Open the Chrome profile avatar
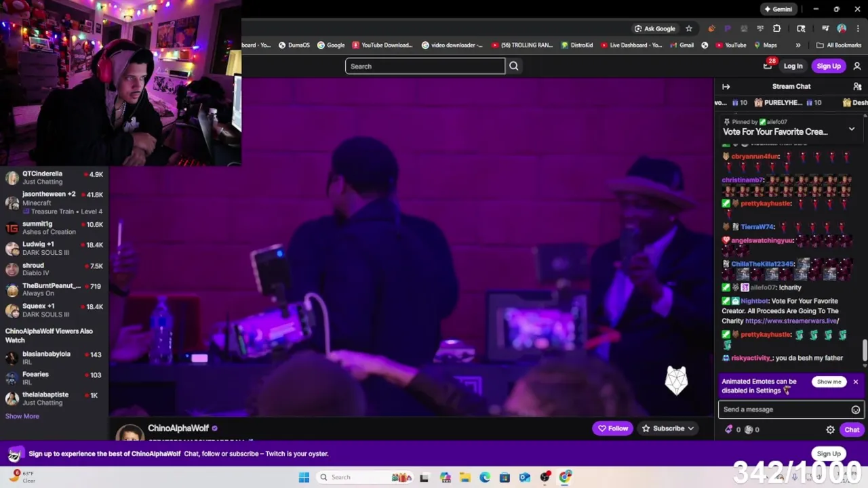Viewport: 868px width, 488px height. (x=842, y=28)
